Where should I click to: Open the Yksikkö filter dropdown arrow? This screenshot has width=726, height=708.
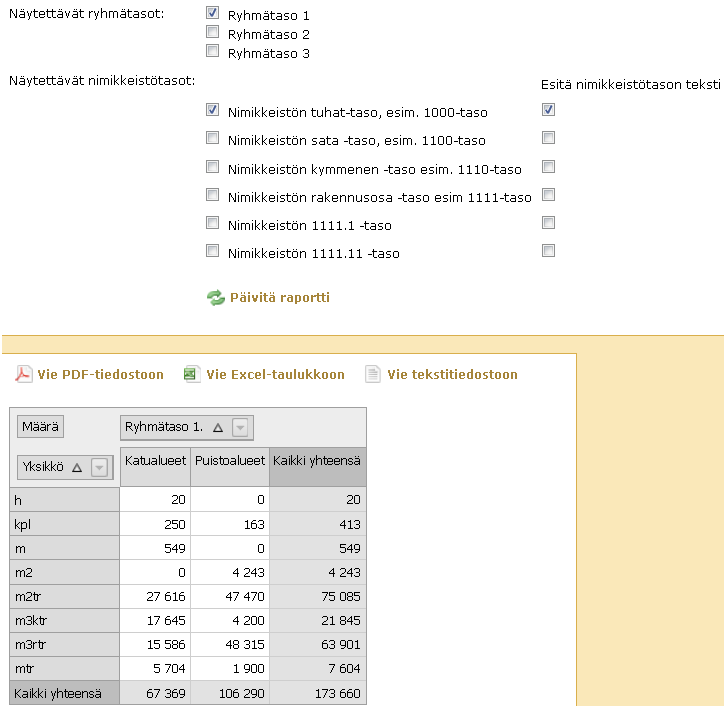pyautogui.click(x=99, y=467)
